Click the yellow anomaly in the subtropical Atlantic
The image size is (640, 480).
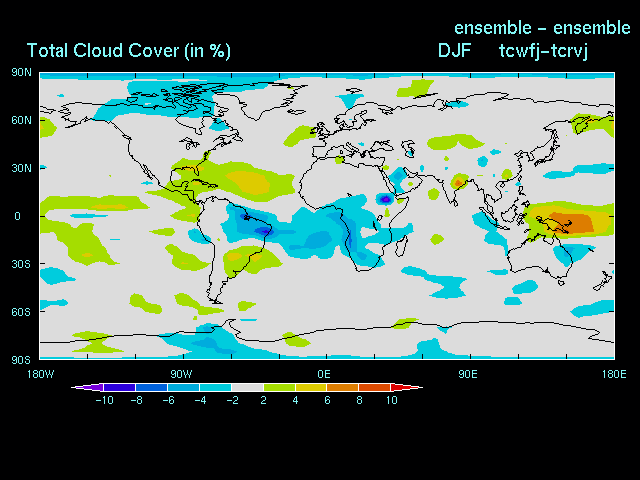click(248, 182)
